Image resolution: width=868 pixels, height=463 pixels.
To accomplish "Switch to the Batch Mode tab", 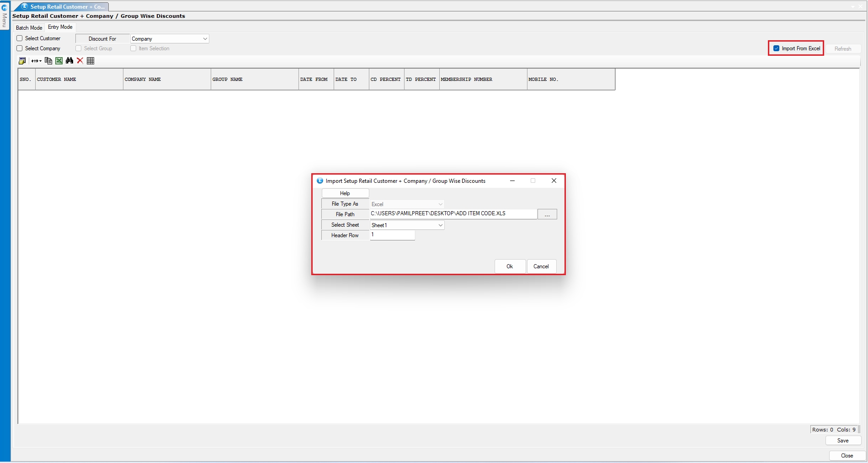I will click(x=29, y=28).
